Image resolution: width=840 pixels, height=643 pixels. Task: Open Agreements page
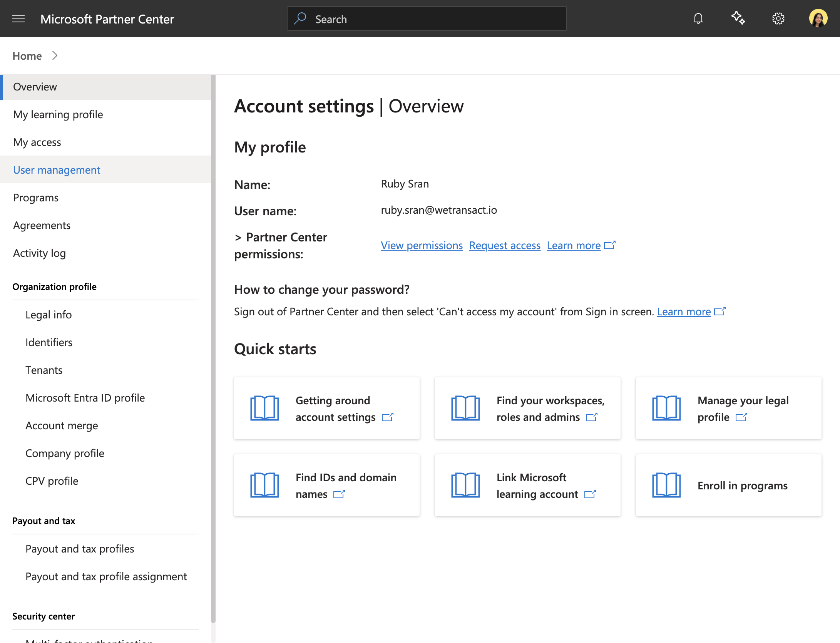pos(105,225)
